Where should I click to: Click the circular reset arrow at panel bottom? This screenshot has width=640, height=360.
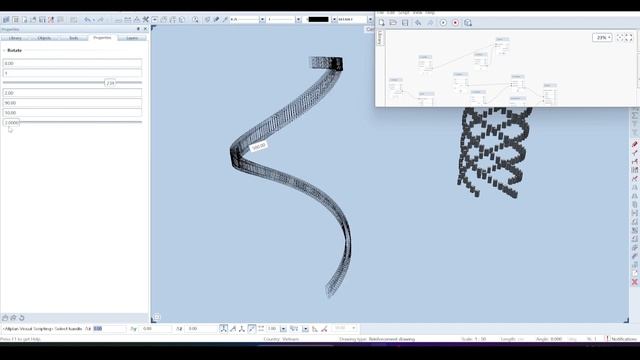[22, 318]
